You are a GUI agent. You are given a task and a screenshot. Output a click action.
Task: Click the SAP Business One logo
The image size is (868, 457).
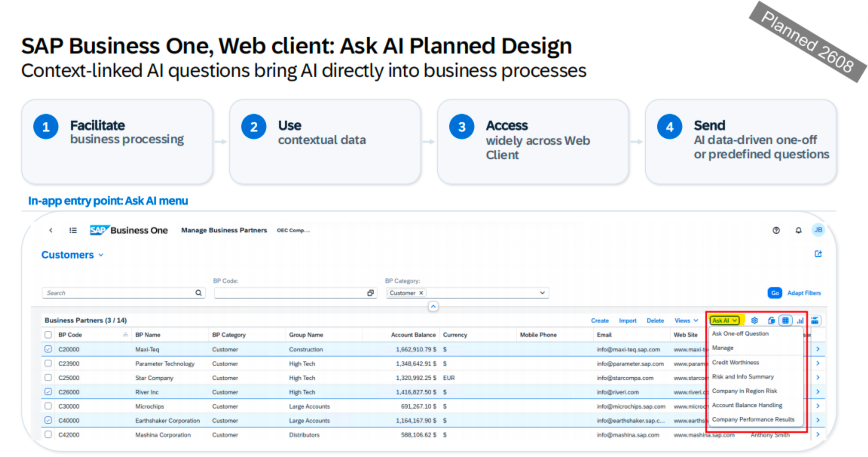(129, 230)
